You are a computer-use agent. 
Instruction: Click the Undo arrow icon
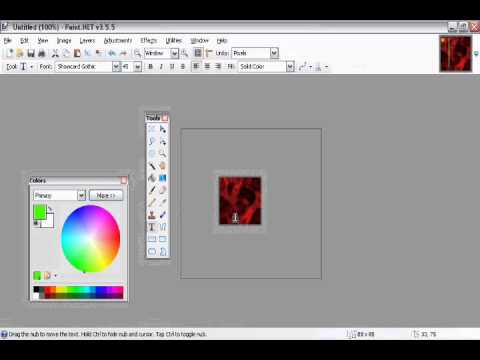(112, 53)
